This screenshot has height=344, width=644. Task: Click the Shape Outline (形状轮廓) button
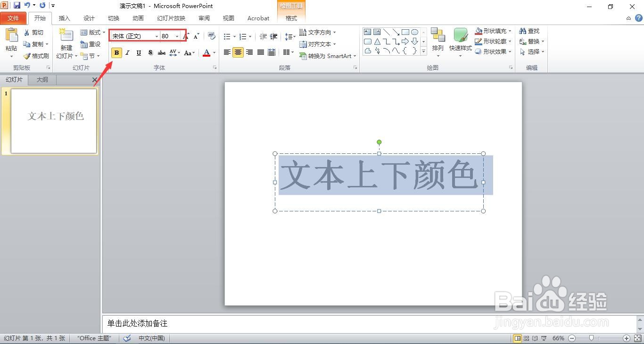coord(493,41)
